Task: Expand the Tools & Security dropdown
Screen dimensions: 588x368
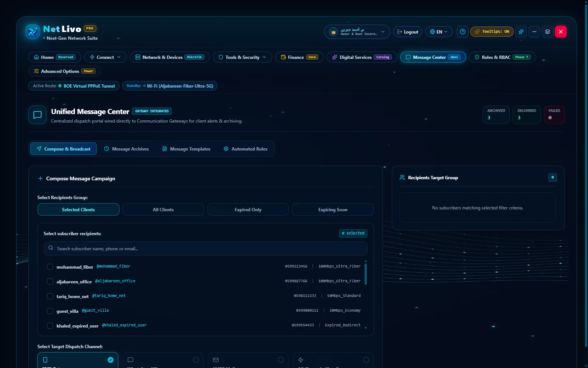Action: (243, 57)
